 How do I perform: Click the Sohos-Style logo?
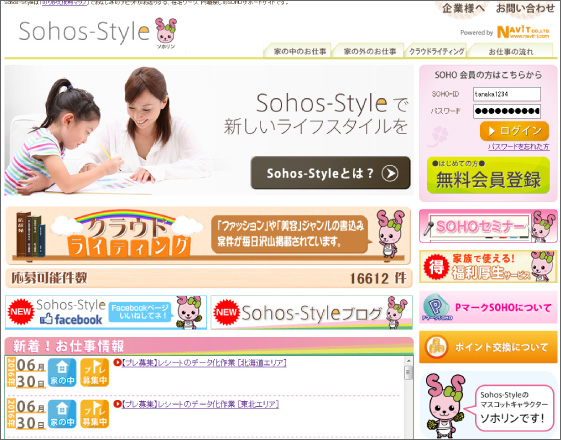[84, 31]
